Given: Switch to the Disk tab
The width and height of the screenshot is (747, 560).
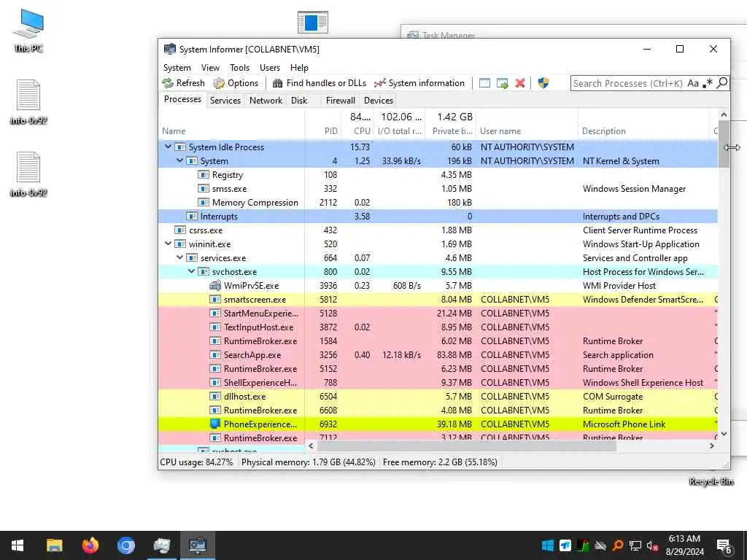Looking at the screenshot, I should [x=299, y=101].
